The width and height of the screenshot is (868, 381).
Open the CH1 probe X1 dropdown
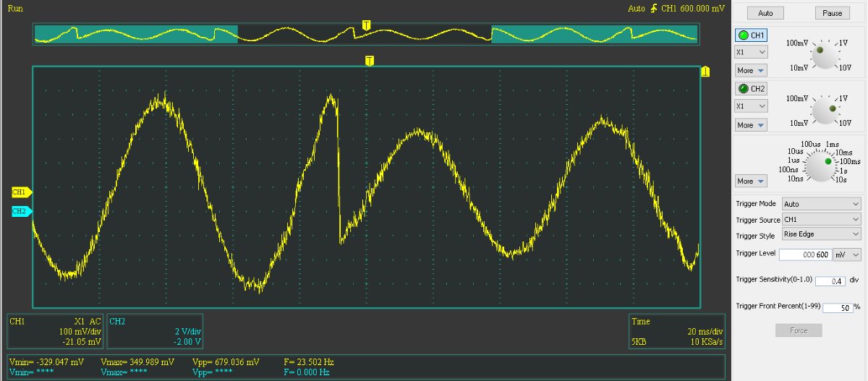click(x=751, y=52)
